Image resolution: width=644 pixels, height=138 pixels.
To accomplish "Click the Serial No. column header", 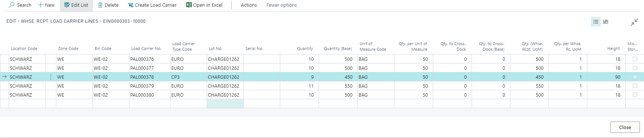I will coord(254,48).
